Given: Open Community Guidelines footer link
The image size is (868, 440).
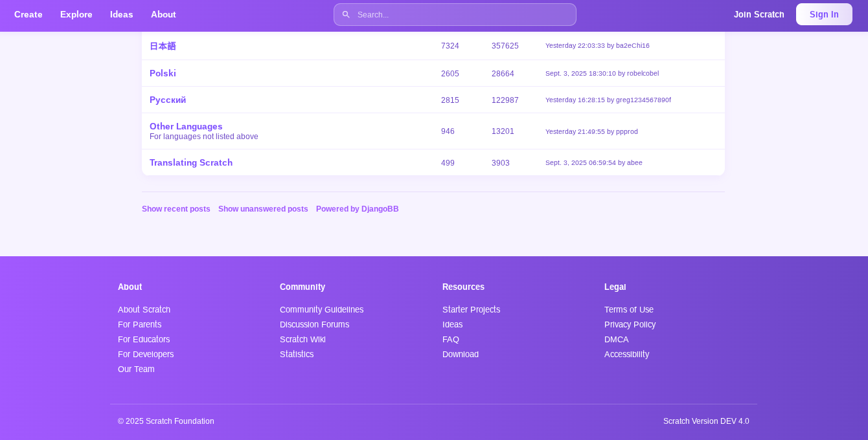Looking at the screenshot, I should (321, 309).
